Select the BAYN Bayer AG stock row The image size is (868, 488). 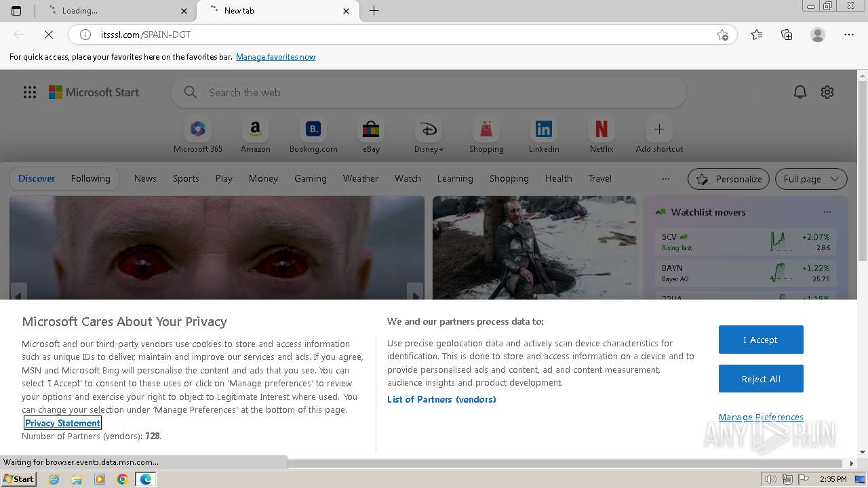point(746,273)
